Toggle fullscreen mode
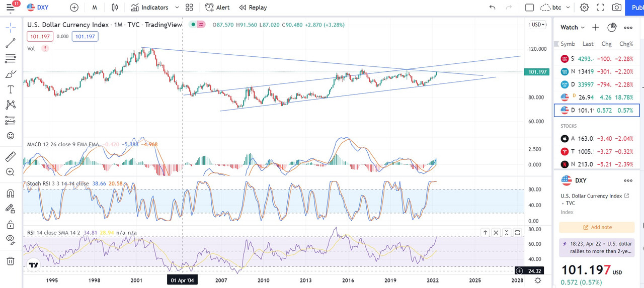This screenshot has height=288, width=644. (600, 8)
